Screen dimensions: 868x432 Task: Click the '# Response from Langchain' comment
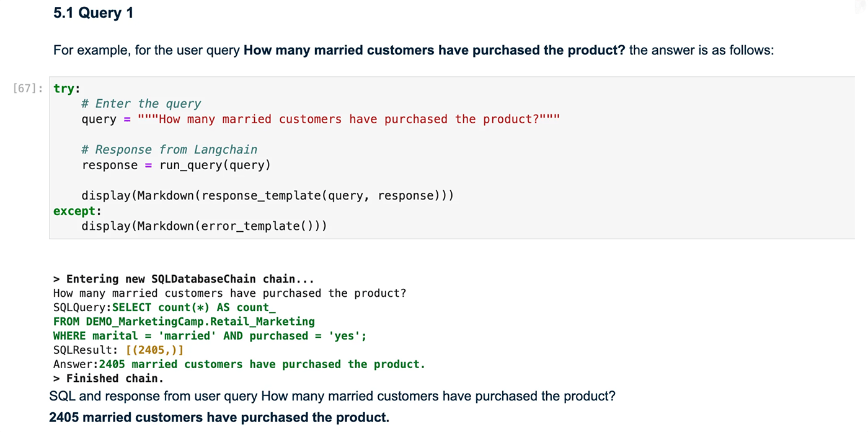[169, 149]
